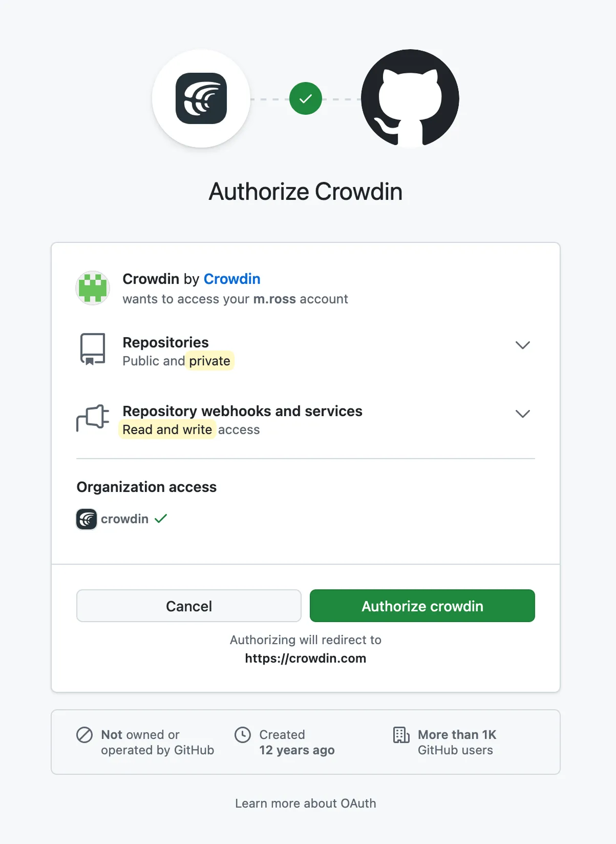Click the Repositories book icon

click(93, 349)
